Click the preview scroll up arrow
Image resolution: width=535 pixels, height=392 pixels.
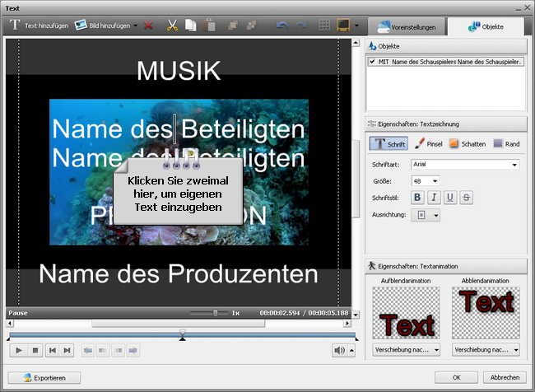(356, 43)
